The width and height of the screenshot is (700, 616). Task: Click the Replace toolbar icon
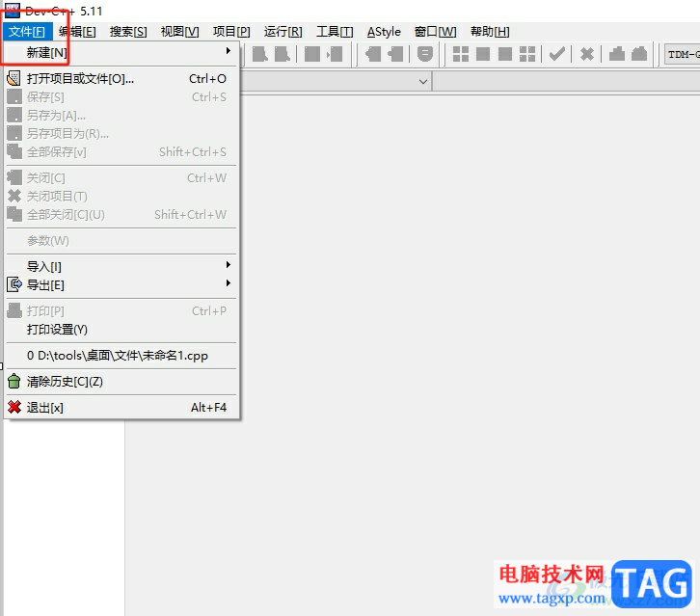point(283,54)
